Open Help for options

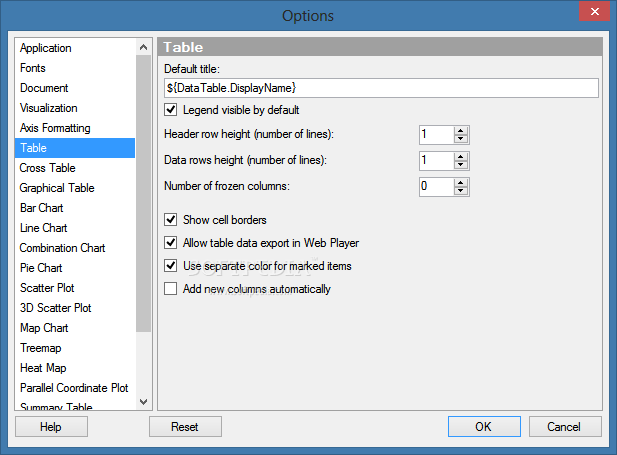click(x=52, y=427)
